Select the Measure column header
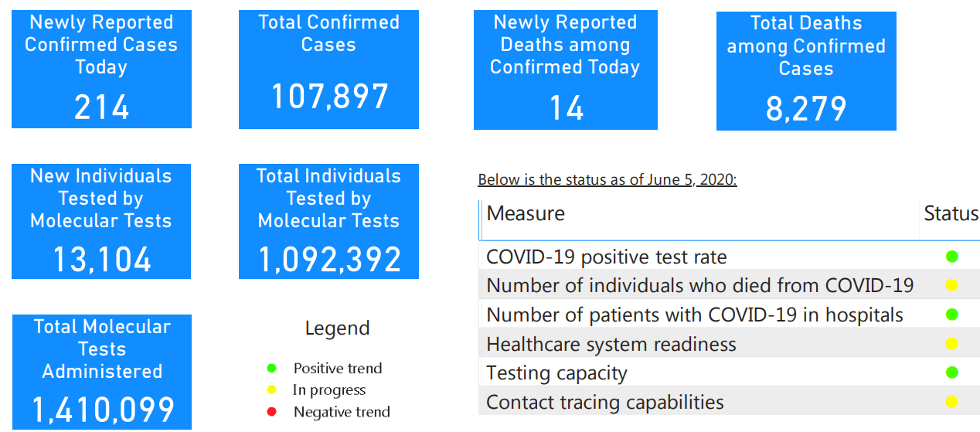Screen dimensions: 980x432 pyautogui.click(x=526, y=213)
